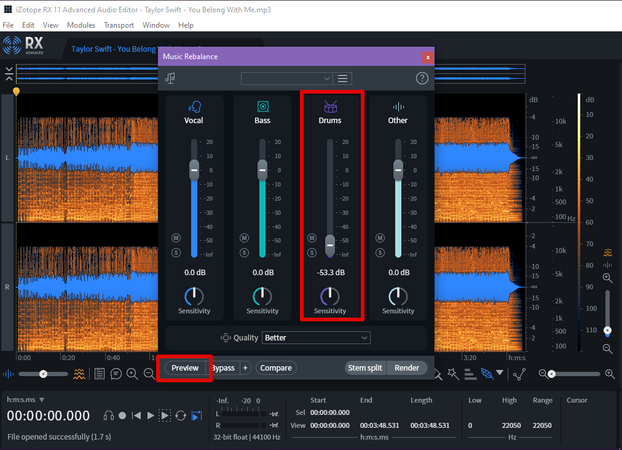This screenshot has height=450, width=622.
Task: Open the Modules menu
Action: tap(81, 25)
